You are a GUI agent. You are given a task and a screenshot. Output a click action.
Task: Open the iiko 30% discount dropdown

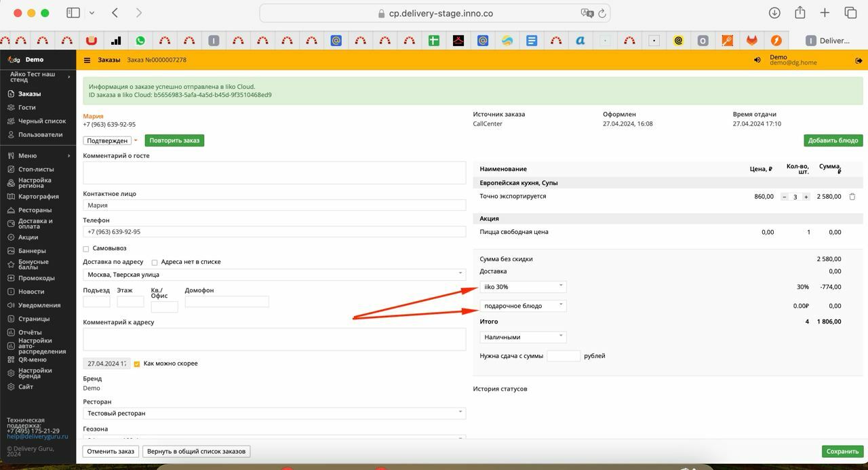[523, 287]
